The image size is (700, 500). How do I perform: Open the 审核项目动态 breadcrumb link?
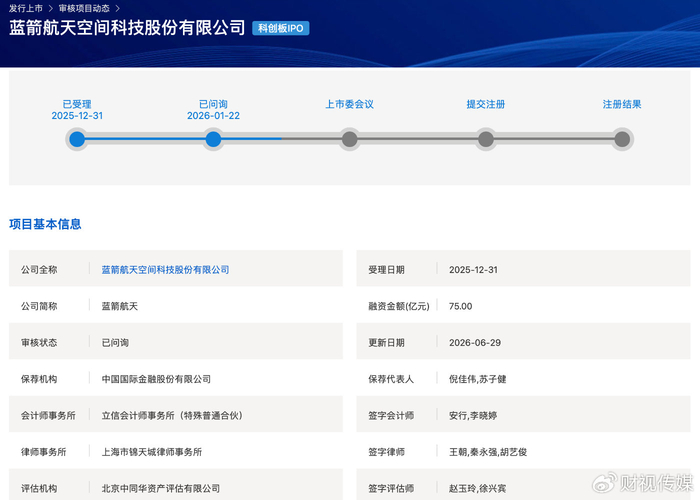pos(84,8)
